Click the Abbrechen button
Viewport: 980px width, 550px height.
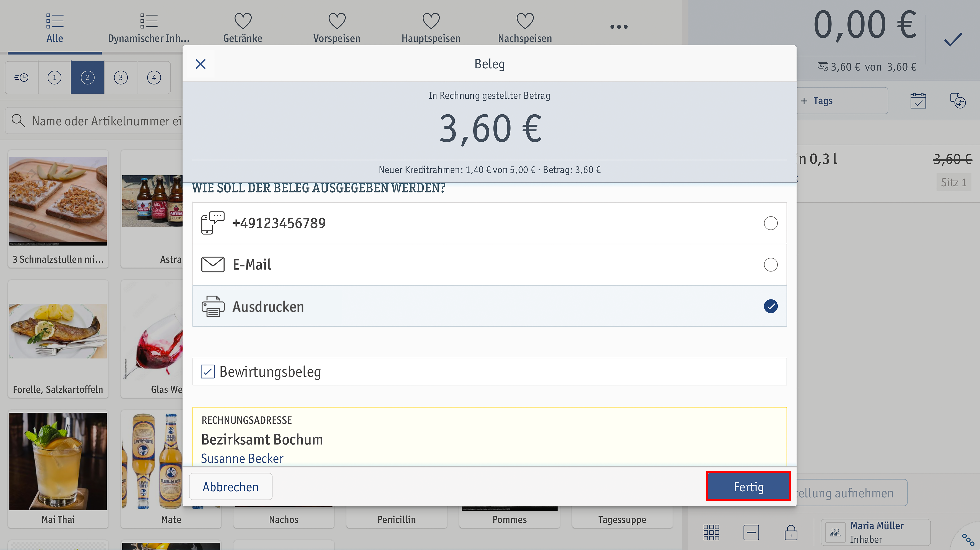point(230,486)
